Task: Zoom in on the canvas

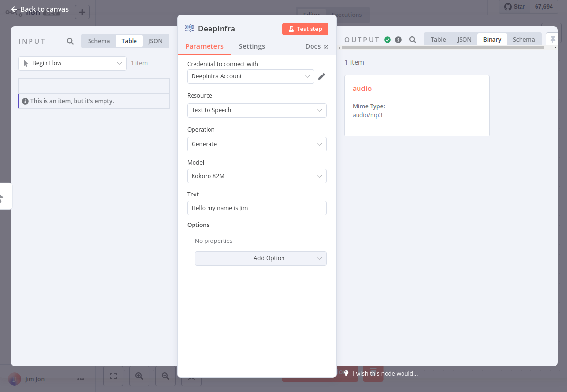Action: [x=139, y=376]
